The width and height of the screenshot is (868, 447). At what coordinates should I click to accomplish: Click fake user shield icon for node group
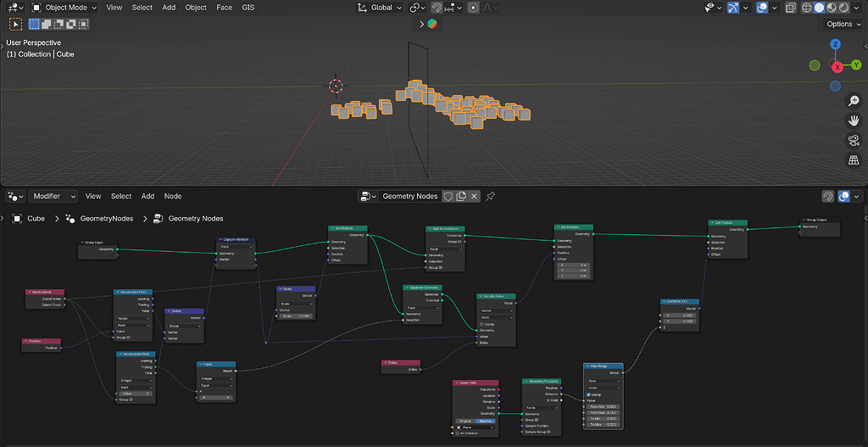pyautogui.click(x=448, y=196)
